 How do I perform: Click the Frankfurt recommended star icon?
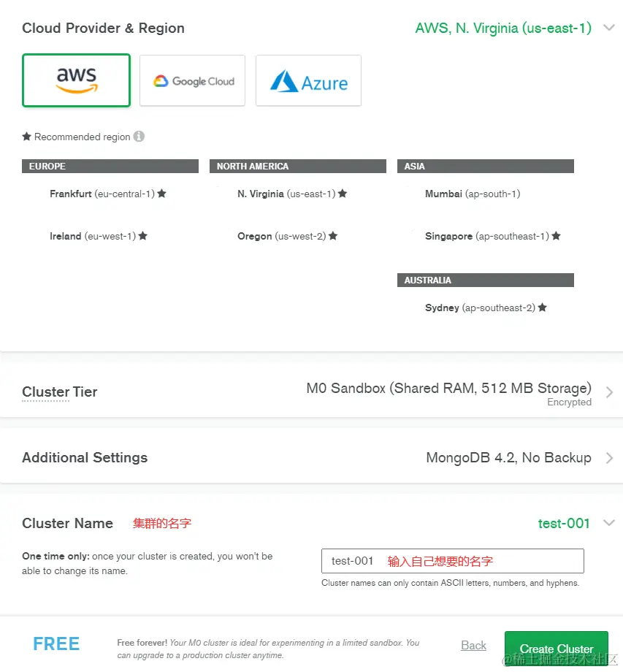161,194
